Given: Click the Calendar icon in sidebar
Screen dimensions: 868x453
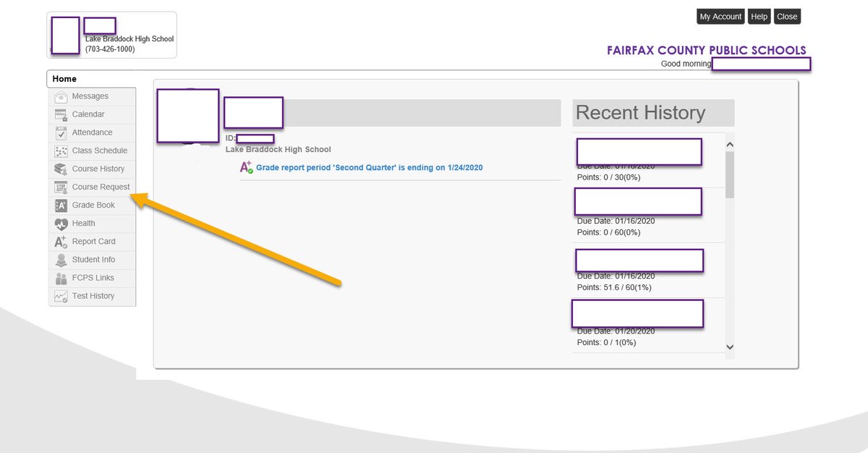Looking at the screenshot, I should point(61,115).
